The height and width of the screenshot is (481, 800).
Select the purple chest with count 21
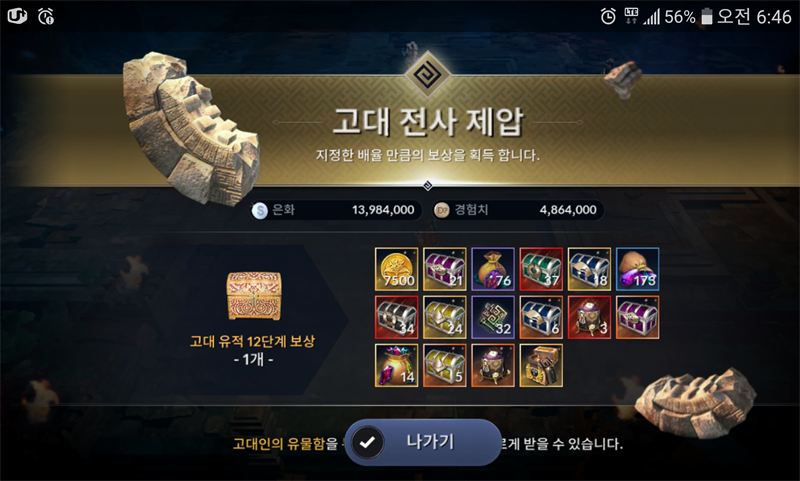[x=445, y=269]
